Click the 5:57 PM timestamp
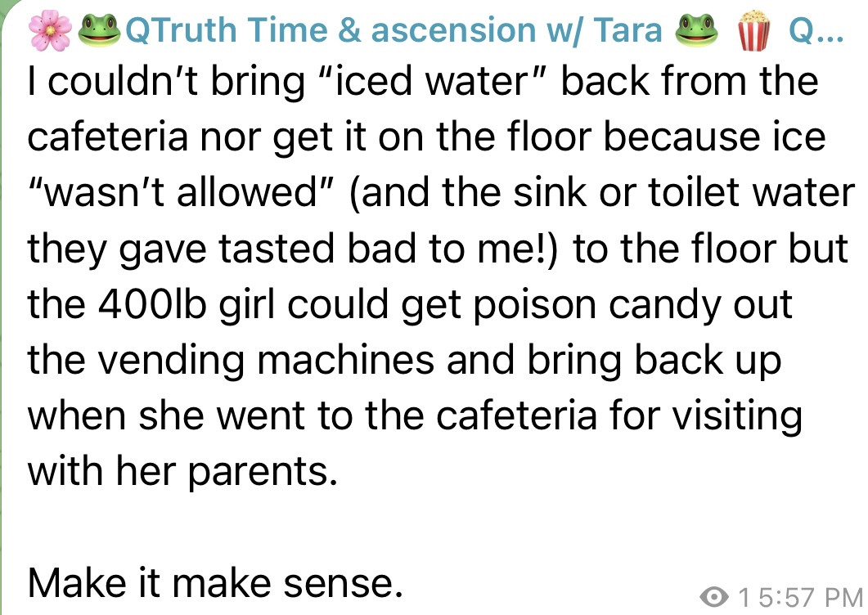Image resolution: width=868 pixels, height=615 pixels. pyautogui.click(x=807, y=598)
